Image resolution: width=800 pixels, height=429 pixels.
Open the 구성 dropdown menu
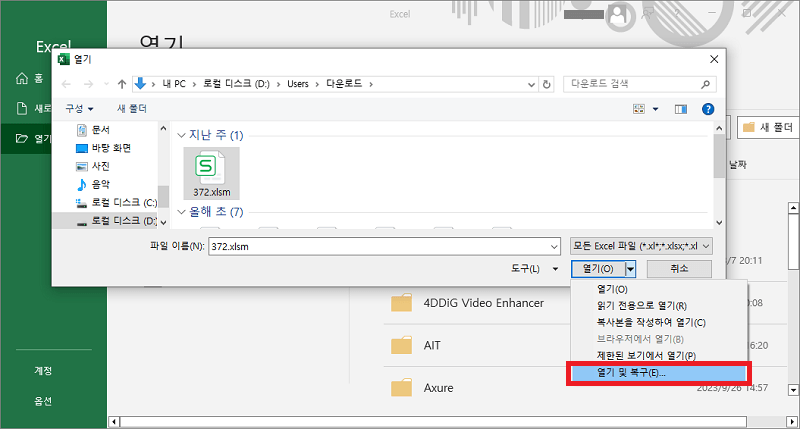[79, 109]
